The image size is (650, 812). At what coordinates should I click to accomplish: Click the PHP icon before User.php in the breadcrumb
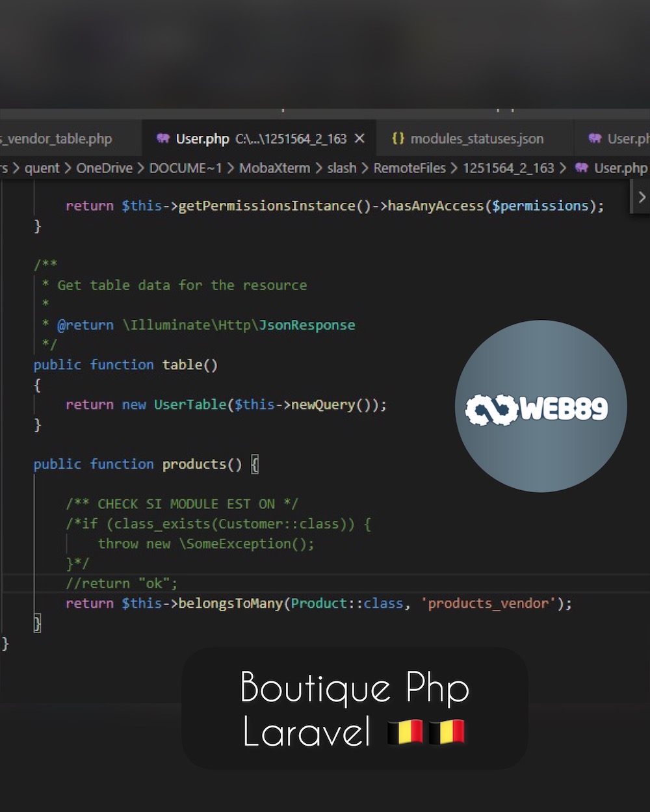point(581,168)
